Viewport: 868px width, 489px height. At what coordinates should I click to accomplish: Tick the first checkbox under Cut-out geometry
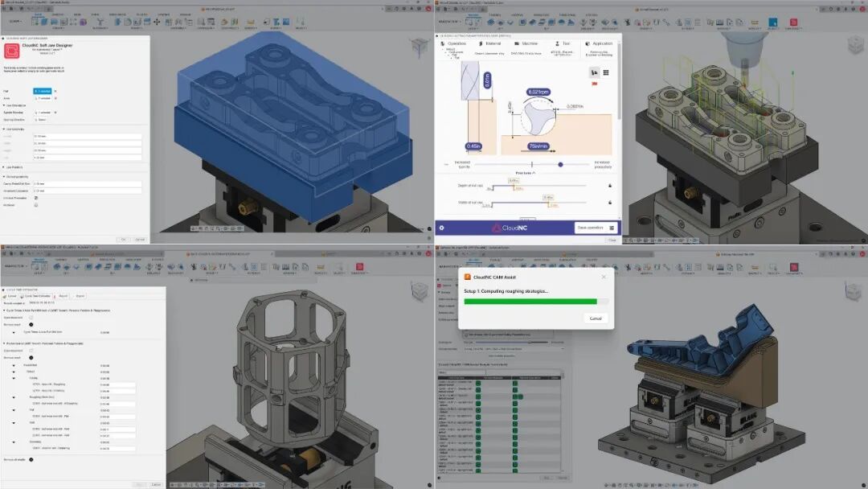pyautogui.click(x=36, y=198)
